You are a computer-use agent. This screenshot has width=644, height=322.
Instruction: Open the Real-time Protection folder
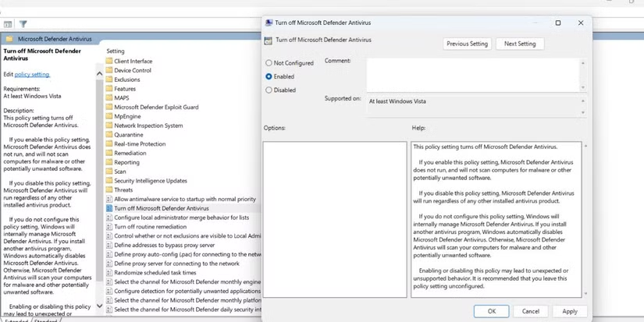tap(139, 143)
